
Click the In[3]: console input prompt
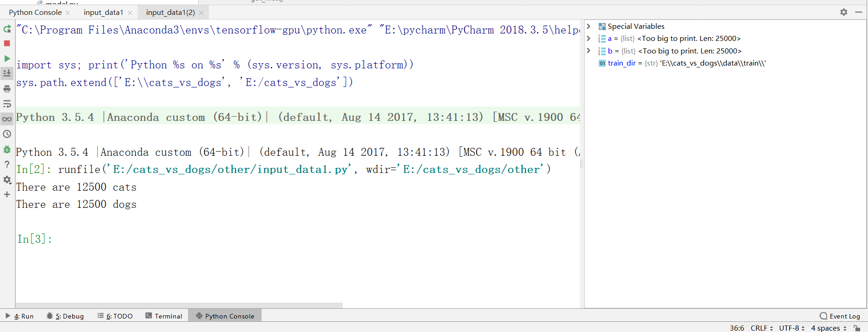34,239
